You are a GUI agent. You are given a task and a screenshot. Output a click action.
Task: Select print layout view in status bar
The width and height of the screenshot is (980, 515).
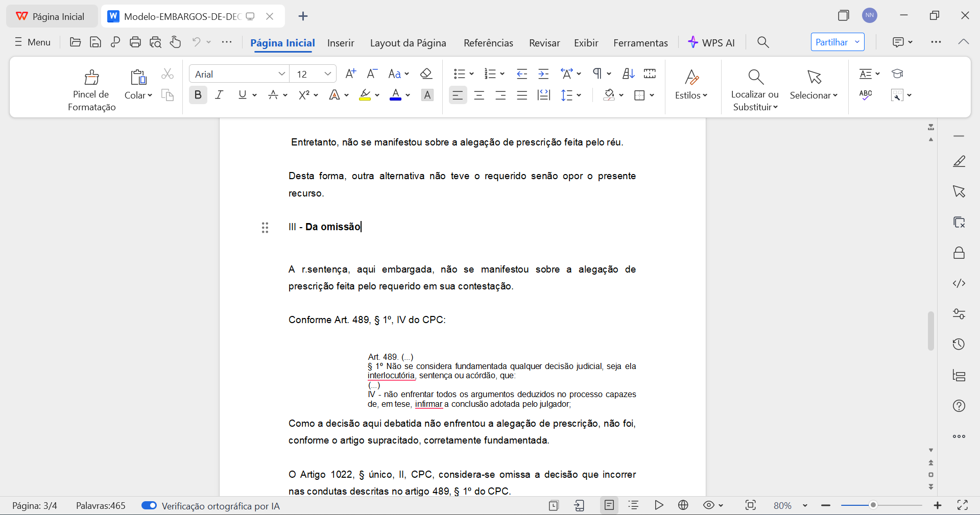609,505
